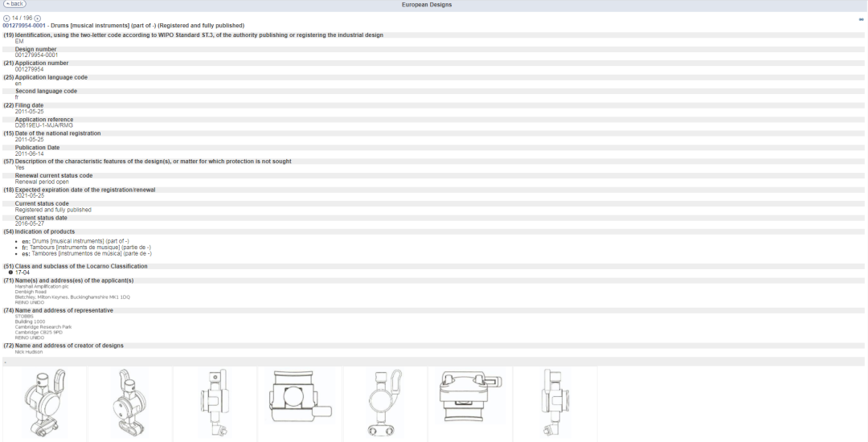Select creator name Nick Hudson
This screenshot has width=868, height=442.
click(x=29, y=352)
